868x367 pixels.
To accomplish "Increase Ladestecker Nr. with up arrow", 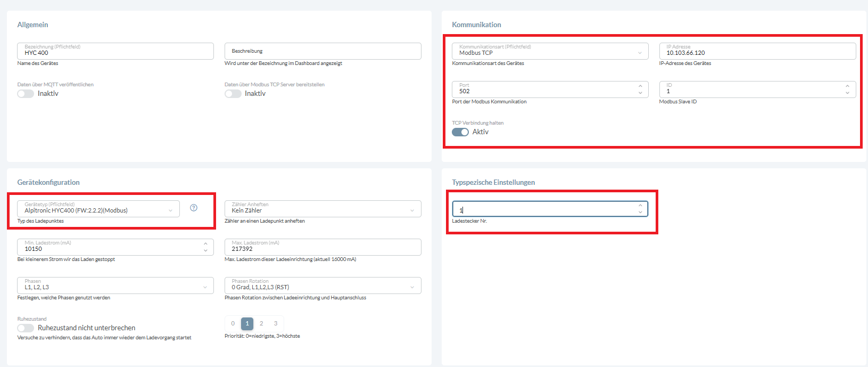I will 640,206.
